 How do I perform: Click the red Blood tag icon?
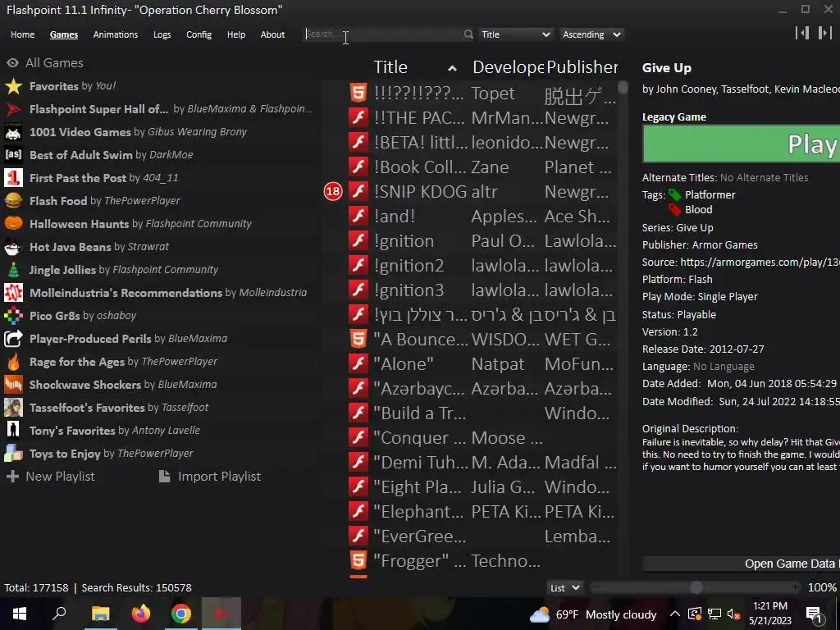pyautogui.click(x=675, y=209)
